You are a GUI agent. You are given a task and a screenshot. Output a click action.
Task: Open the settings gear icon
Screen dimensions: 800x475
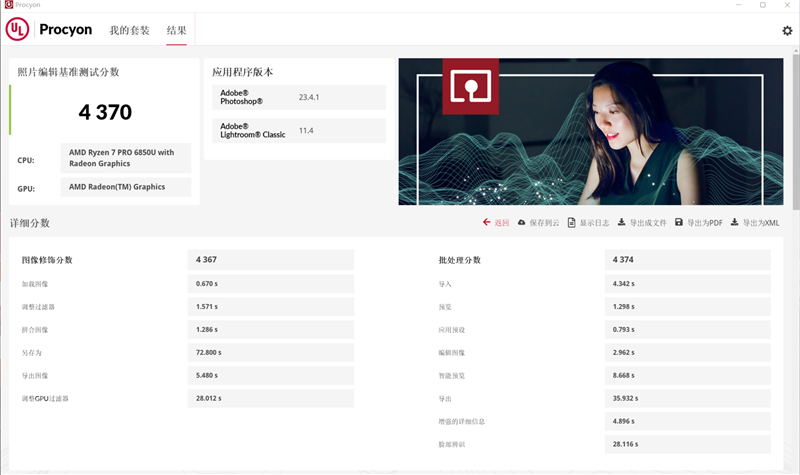pyautogui.click(x=787, y=31)
